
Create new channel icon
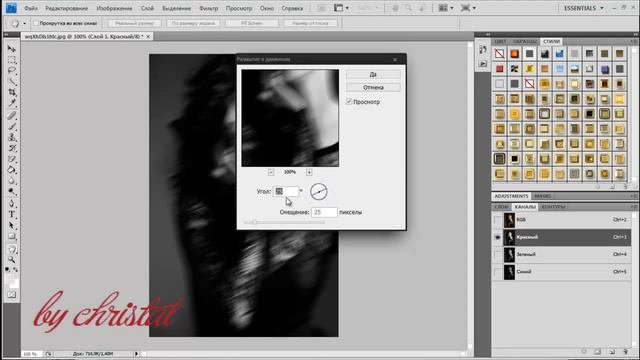tap(611, 351)
